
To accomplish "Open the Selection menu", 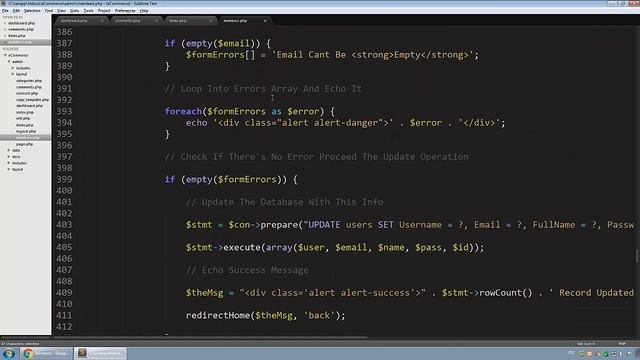I will [32, 11].
